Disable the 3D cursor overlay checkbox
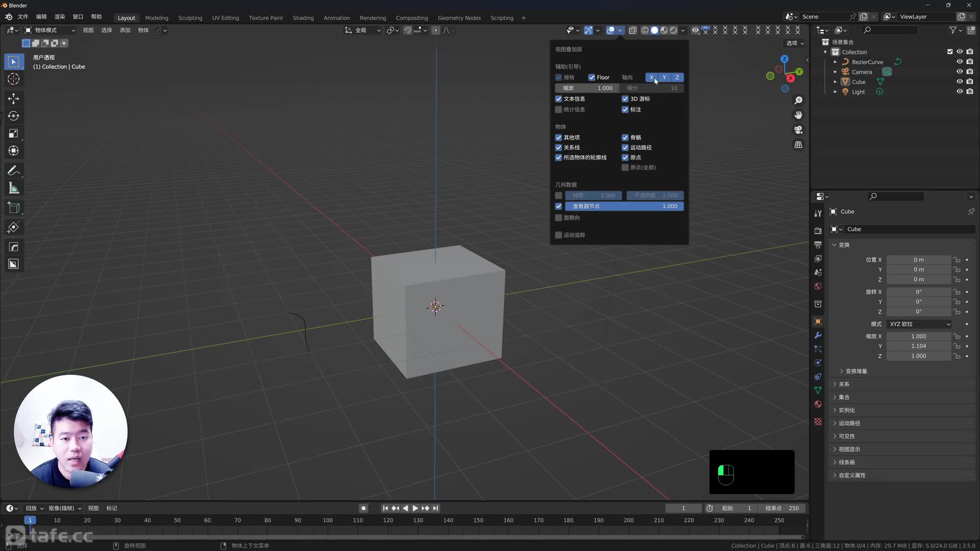Image resolution: width=980 pixels, height=551 pixels. pyautogui.click(x=625, y=99)
